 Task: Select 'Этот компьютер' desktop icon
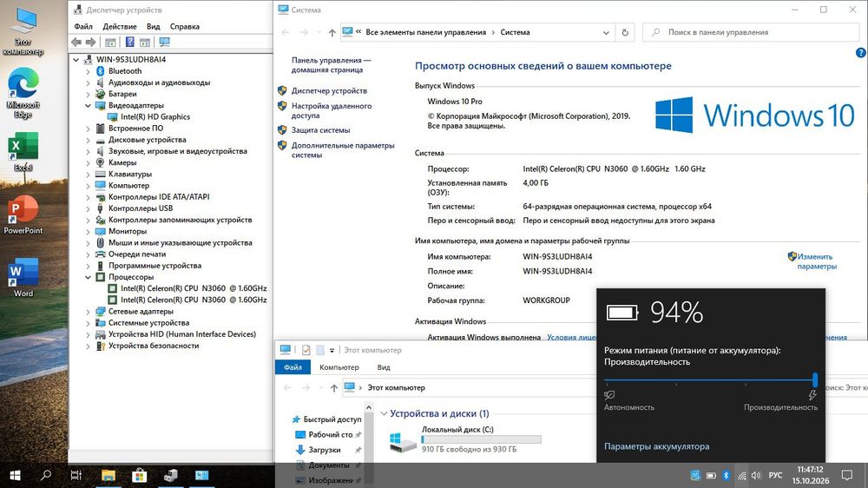coord(23,31)
